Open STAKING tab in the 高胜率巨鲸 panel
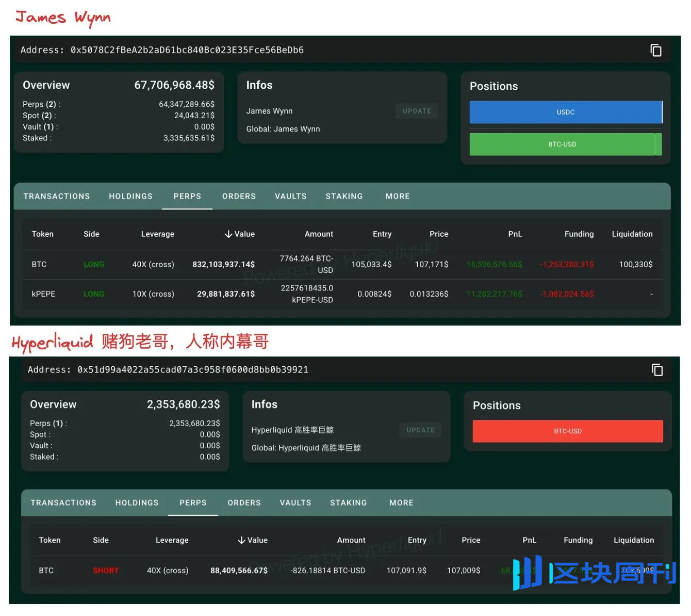The width and height of the screenshot is (691, 616). tap(349, 503)
